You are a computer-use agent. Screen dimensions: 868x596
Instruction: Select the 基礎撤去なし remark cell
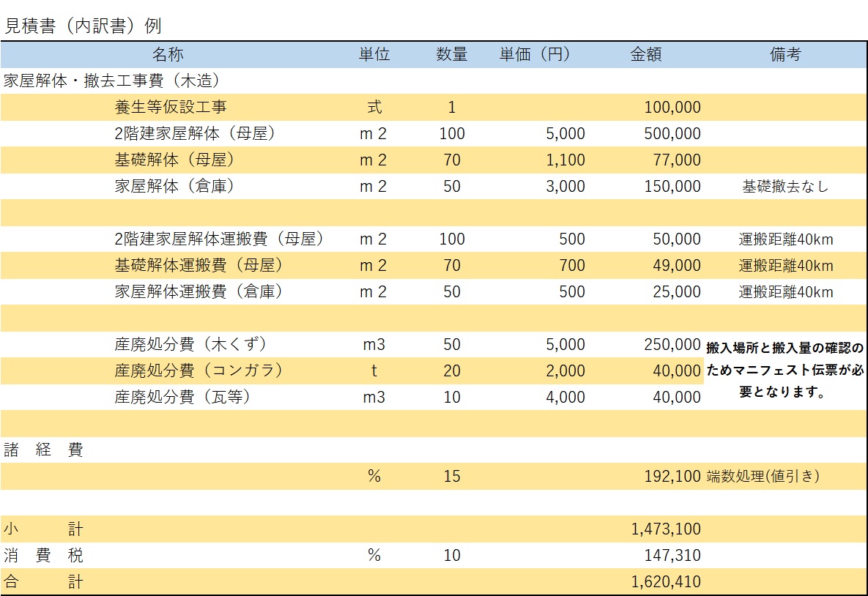click(785, 187)
